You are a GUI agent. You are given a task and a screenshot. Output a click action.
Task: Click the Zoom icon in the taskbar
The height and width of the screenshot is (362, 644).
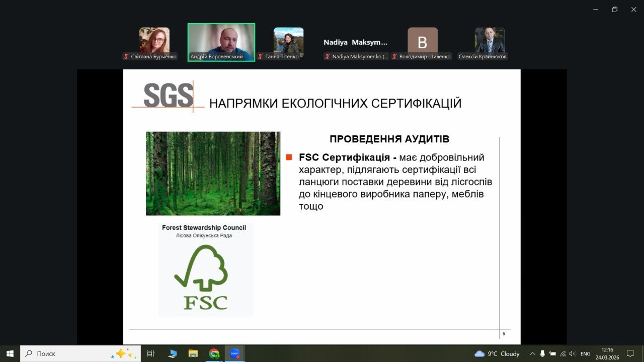(x=234, y=353)
